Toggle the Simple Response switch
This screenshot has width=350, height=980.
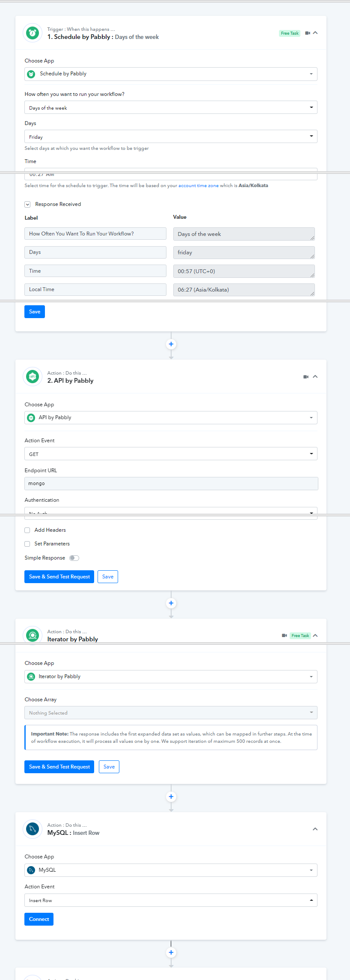(74, 558)
